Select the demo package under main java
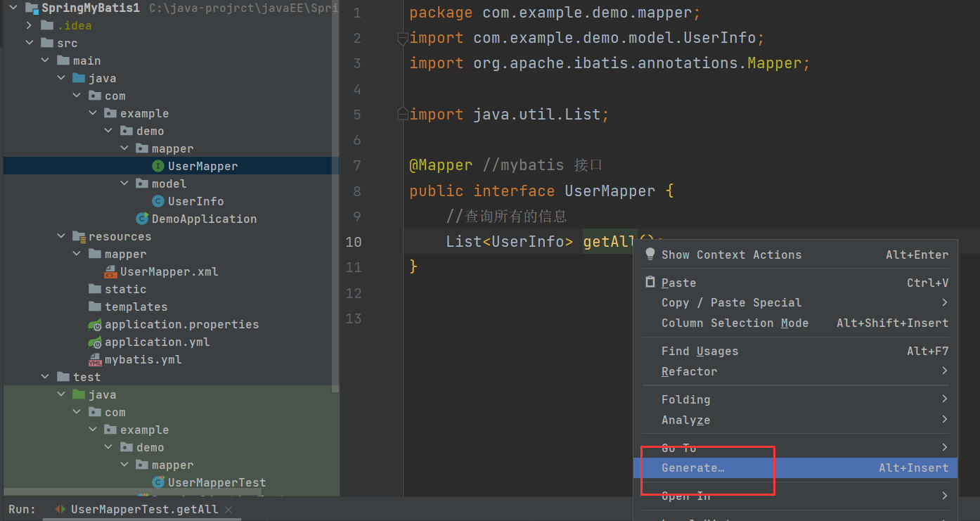This screenshot has height=521, width=980. (x=150, y=131)
